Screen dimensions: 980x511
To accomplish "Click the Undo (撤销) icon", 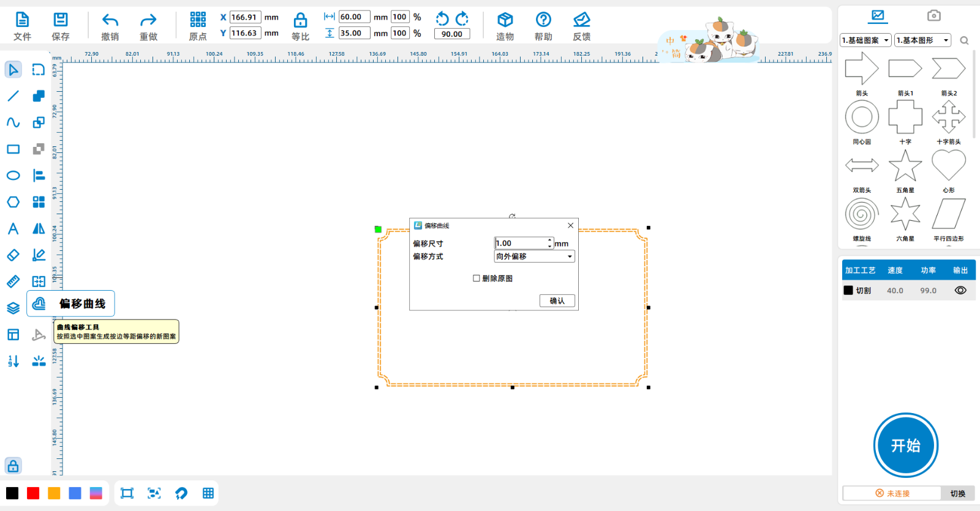I will 110,21.
